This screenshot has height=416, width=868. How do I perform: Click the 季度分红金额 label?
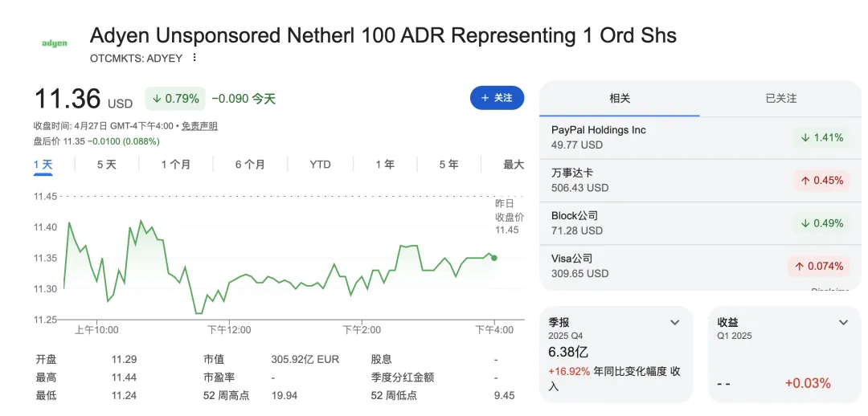point(402,377)
